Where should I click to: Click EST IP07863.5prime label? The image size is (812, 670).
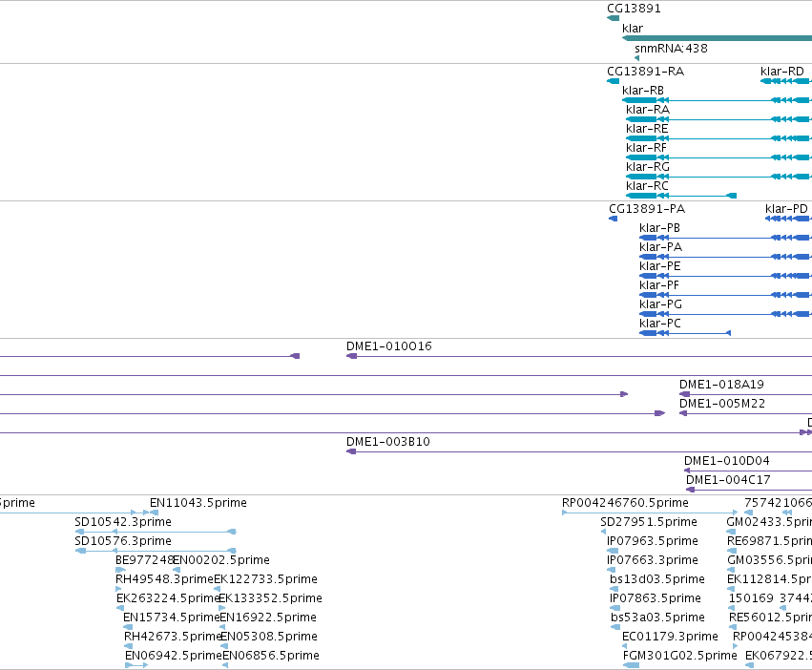(656, 598)
